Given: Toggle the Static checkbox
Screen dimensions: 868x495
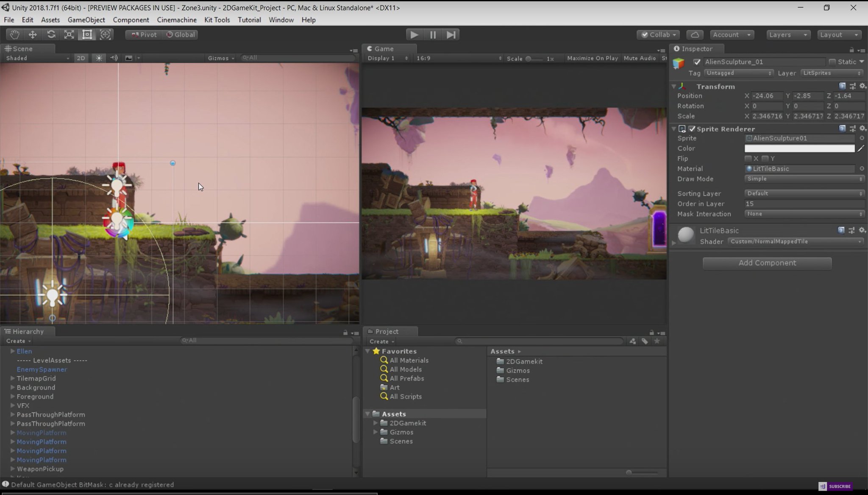Looking at the screenshot, I should click(832, 62).
